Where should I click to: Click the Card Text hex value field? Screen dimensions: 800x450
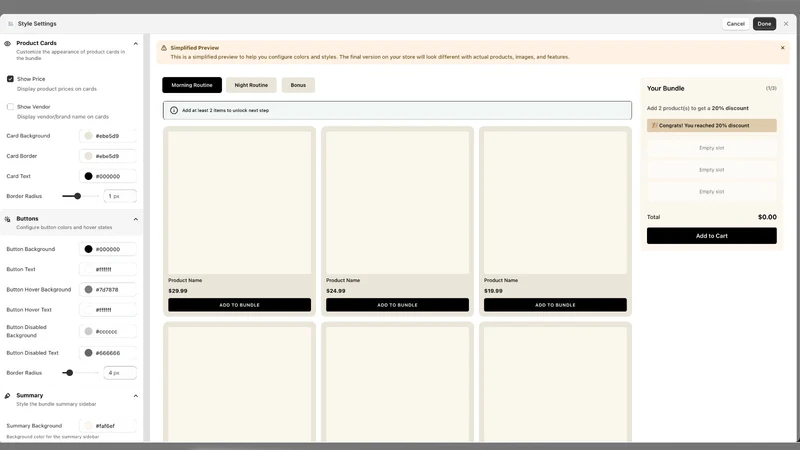pyautogui.click(x=108, y=176)
